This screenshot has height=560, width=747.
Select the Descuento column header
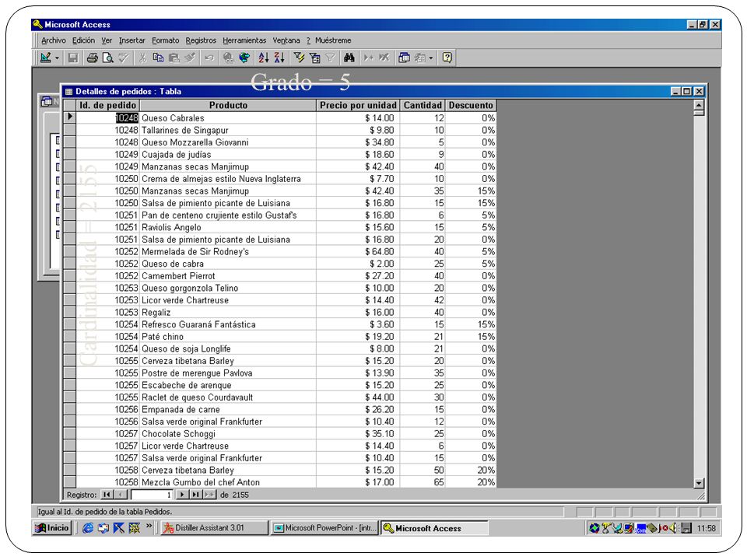(471, 105)
